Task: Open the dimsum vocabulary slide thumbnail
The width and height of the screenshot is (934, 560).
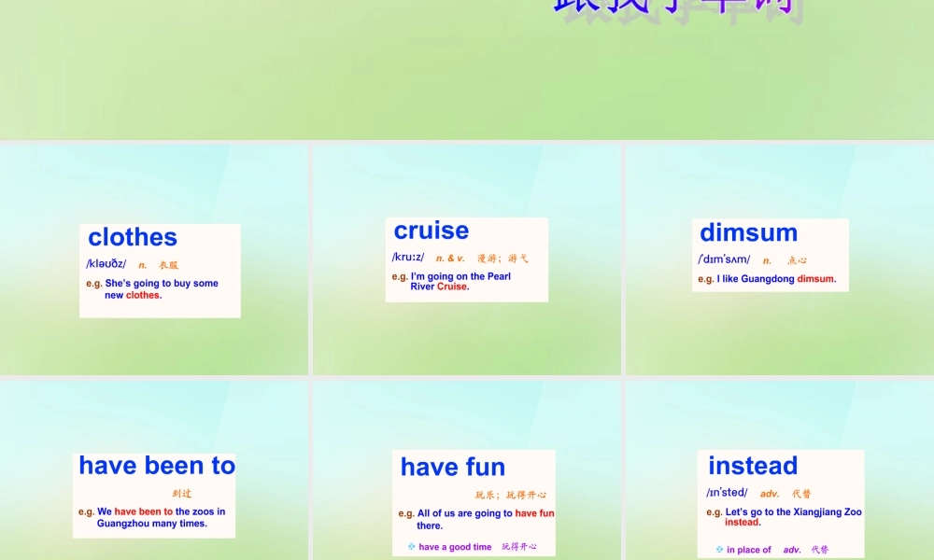Action: pyautogui.click(x=780, y=259)
